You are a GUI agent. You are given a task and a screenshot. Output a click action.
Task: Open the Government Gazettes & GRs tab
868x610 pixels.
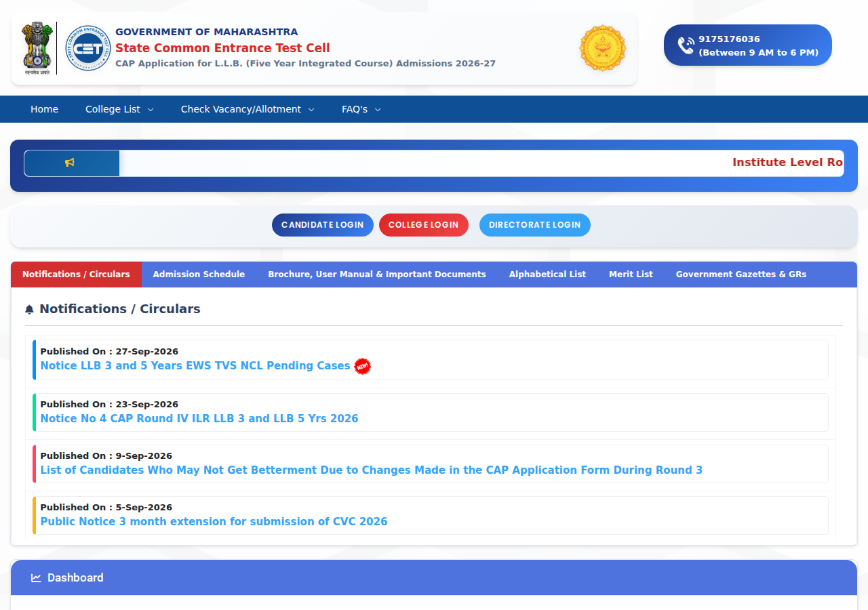coord(741,274)
